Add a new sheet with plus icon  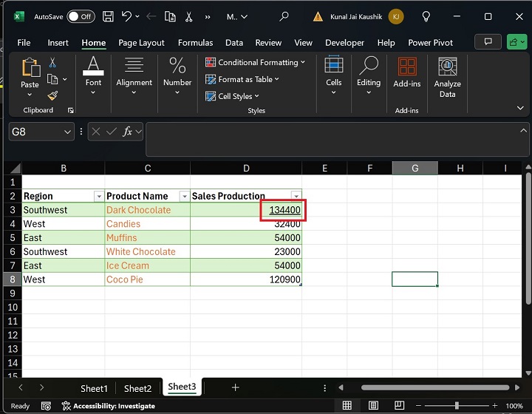coord(235,387)
